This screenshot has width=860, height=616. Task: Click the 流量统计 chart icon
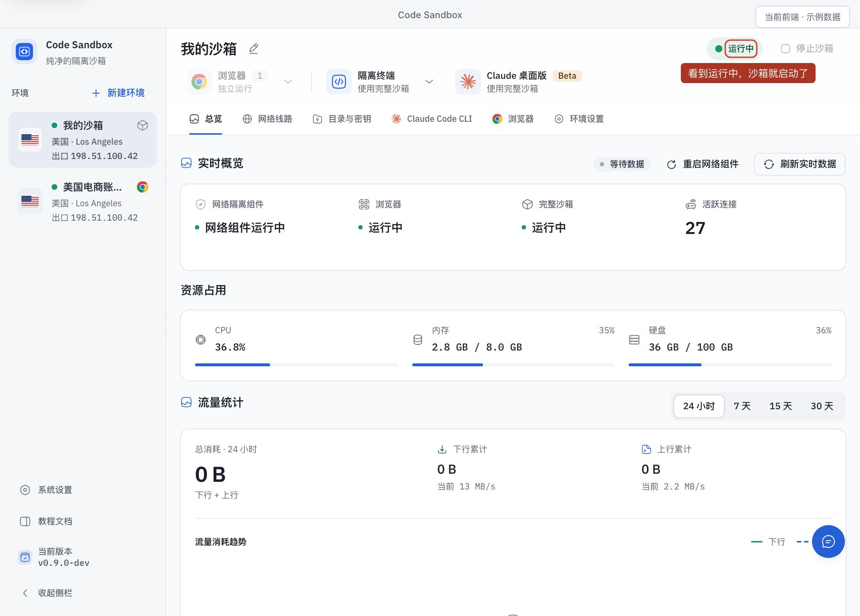186,403
